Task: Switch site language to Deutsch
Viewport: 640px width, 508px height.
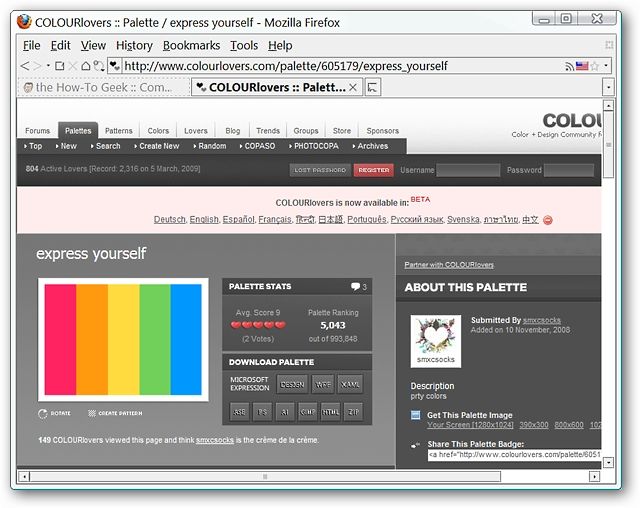Action: 169,220
